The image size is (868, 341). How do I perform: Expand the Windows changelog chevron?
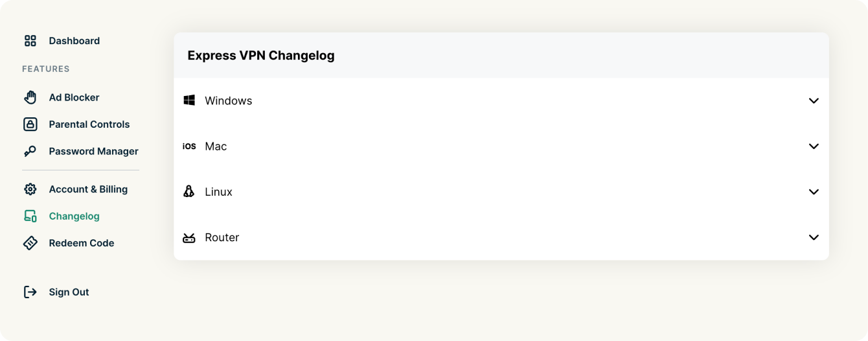pyautogui.click(x=814, y=101)
